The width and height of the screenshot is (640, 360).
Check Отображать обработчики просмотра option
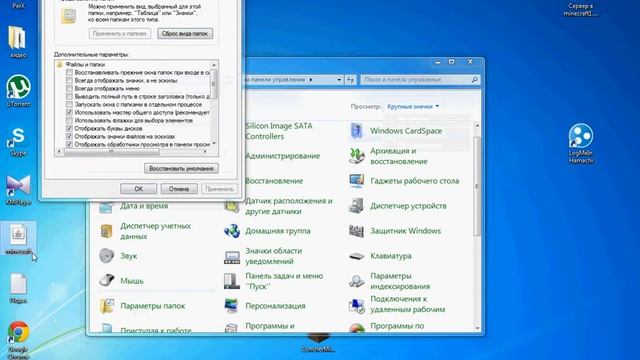(x=69, y=144)
